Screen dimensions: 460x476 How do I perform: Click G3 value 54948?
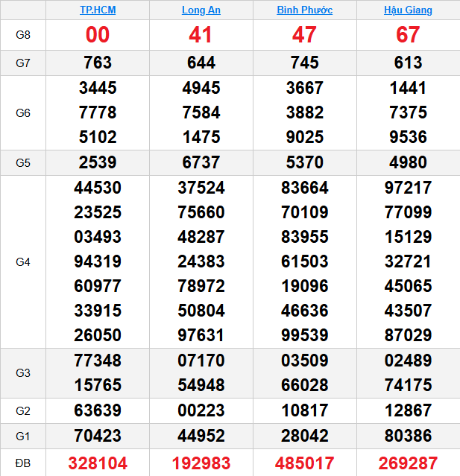201,385
